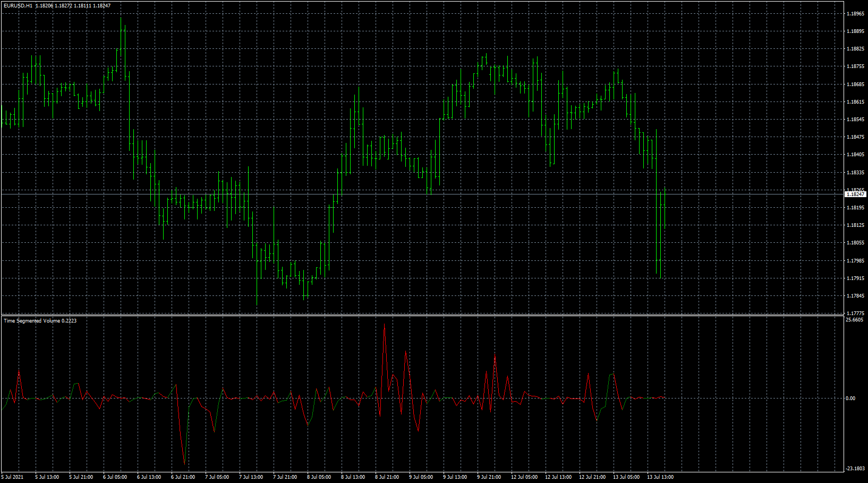Click the 1.17985 price scale label
The image size is (868, 483).
[855, 261]
